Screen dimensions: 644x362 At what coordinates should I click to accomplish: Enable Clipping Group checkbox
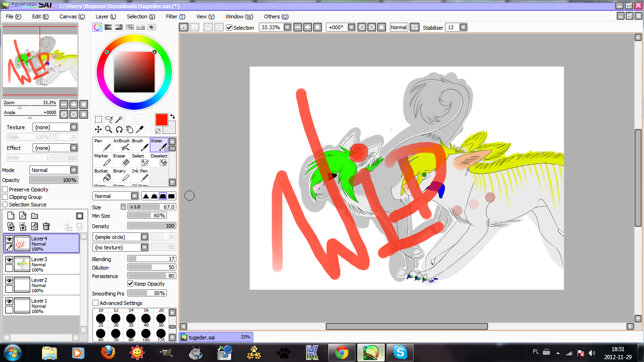[x=5, y=197]
